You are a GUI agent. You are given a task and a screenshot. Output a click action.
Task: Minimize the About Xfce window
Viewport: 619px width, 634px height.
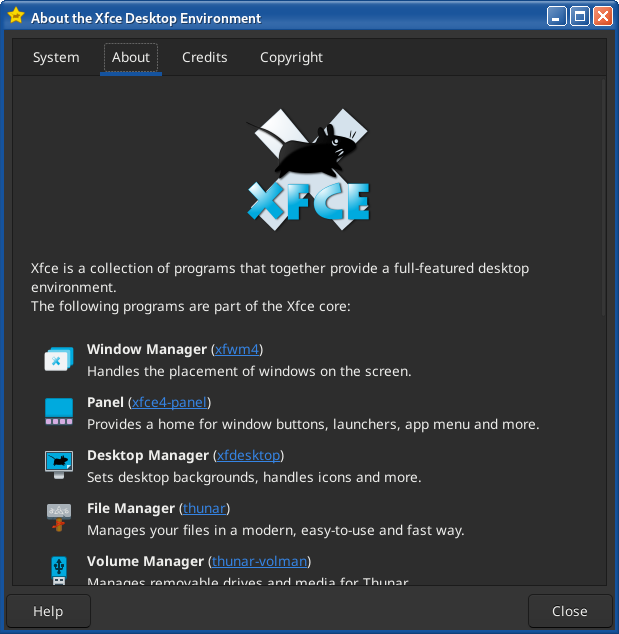click(557, 17)
